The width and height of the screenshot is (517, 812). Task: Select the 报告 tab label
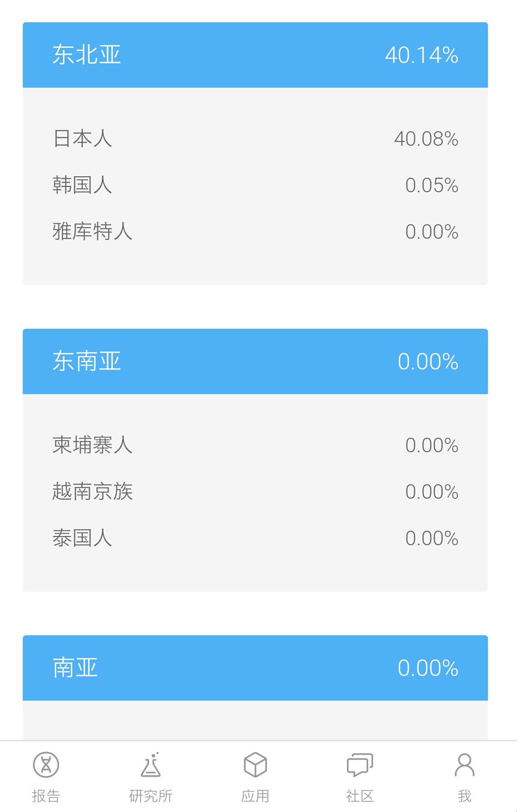46,796
